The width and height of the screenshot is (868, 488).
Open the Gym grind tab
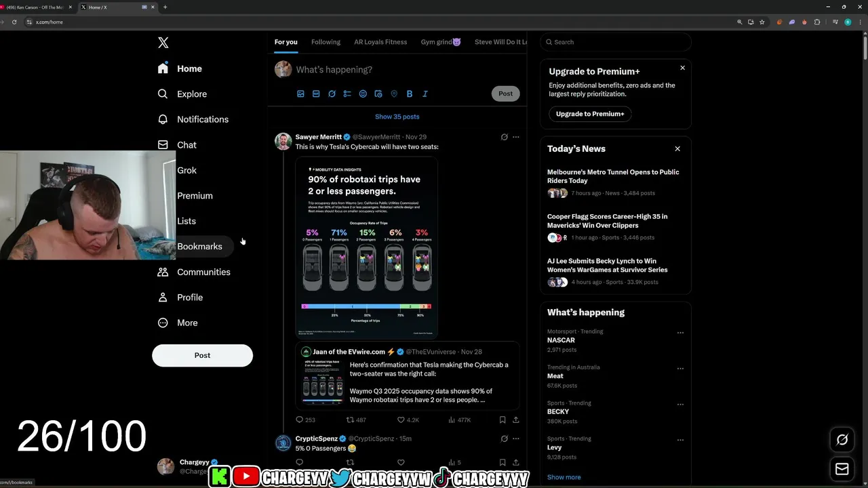click(441, 42)
